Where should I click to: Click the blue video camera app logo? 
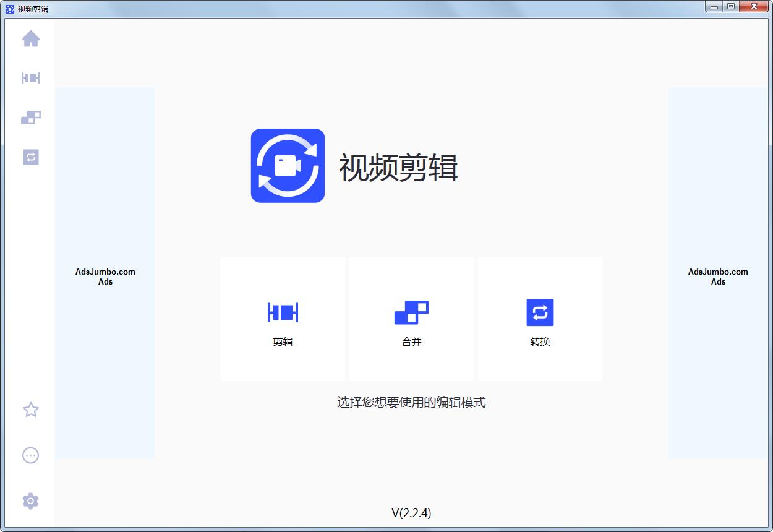pyautogui.click(x=288, y=165)
